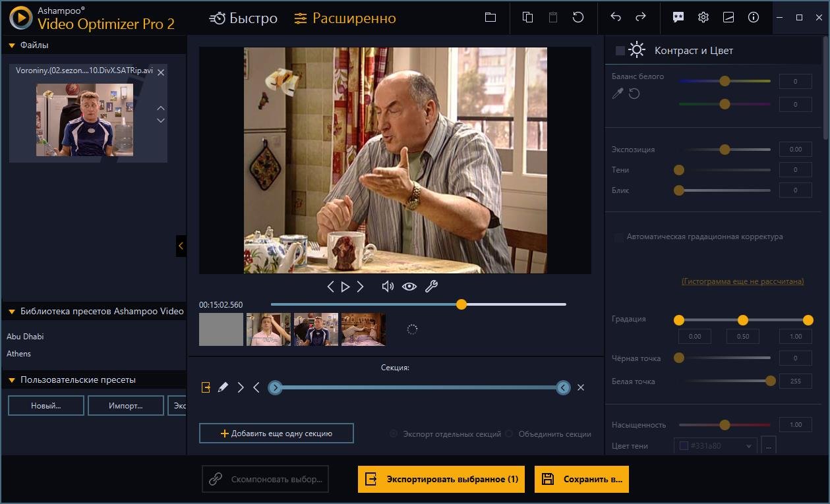Click the Экспозиция value field
830x504 pixels.
(x=796, y=150)
